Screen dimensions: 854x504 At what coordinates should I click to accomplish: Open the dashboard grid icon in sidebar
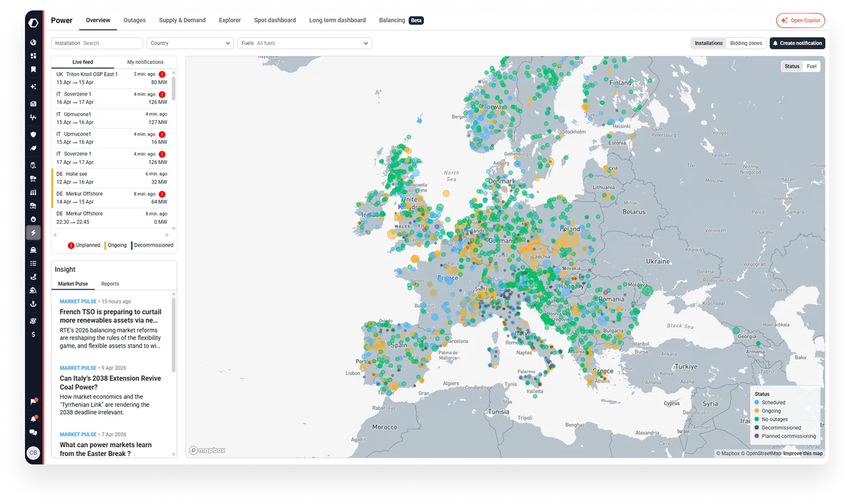[x=33, y=56]
